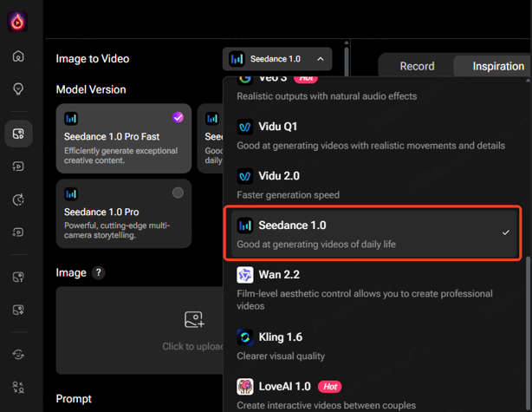Click the chevron arrow on model dropdown
532x412 pixels.
321,59
